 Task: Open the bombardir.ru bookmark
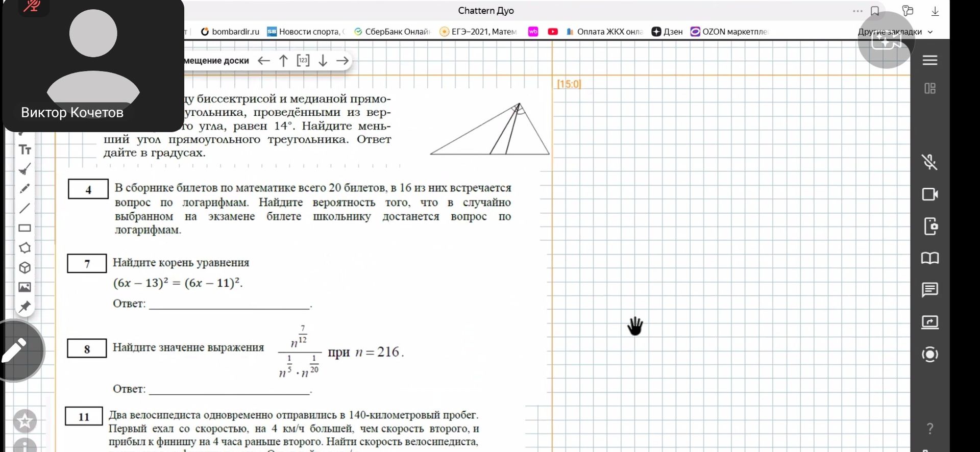click(x=230, y=32)
